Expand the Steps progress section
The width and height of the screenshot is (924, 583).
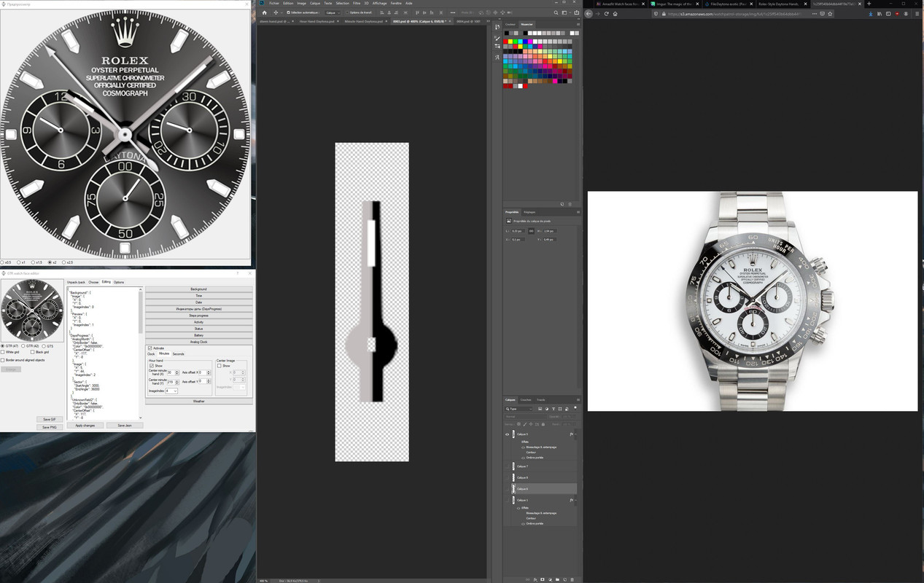tap(199, 316)
